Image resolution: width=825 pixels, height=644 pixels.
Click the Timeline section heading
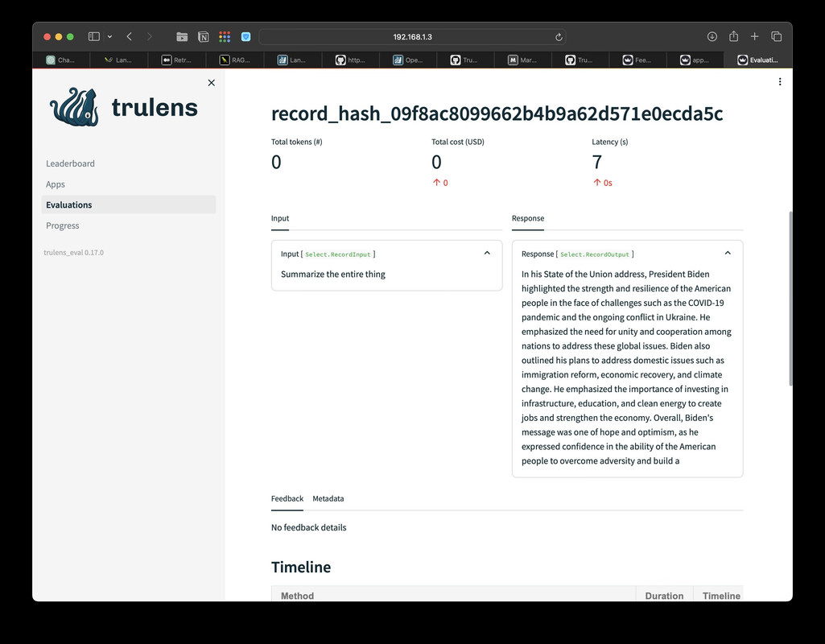301,568
